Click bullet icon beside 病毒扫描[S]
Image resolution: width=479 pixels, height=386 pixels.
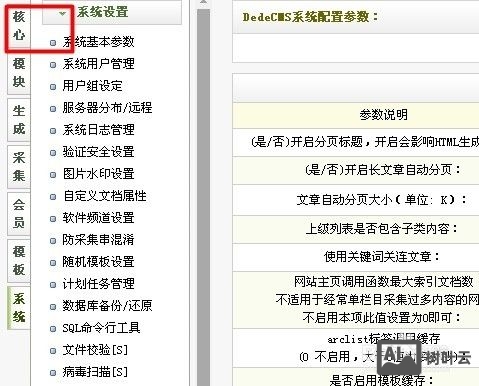pyautogui.click(x=53, y=373)
